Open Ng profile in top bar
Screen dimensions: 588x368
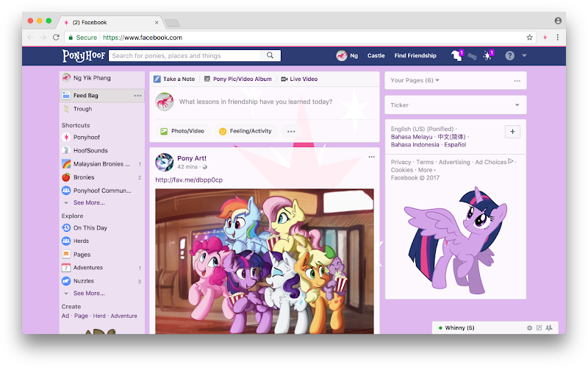[347, 56]
